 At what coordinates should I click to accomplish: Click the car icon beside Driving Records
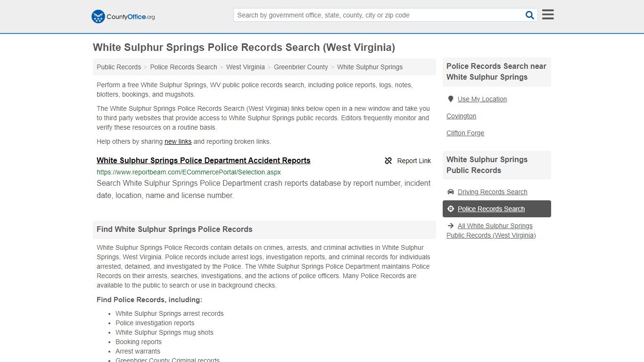point(451,192)
